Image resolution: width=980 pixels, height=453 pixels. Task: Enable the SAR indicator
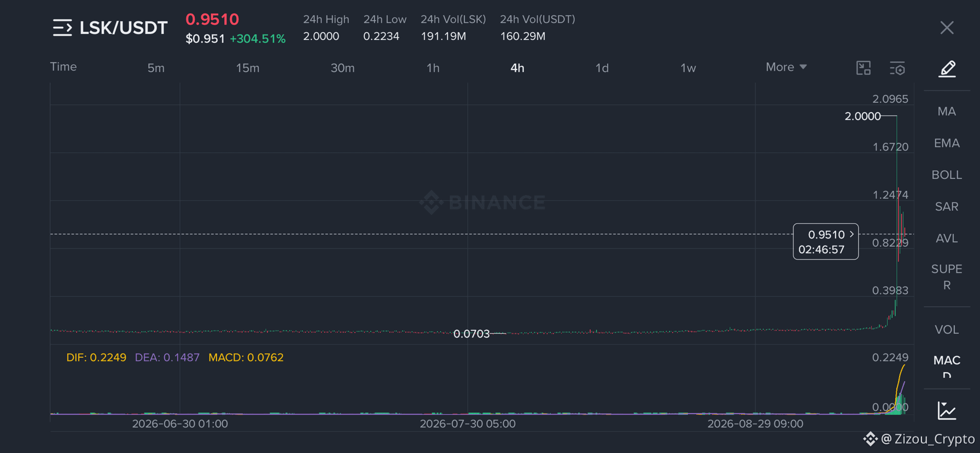click(947, 206)
